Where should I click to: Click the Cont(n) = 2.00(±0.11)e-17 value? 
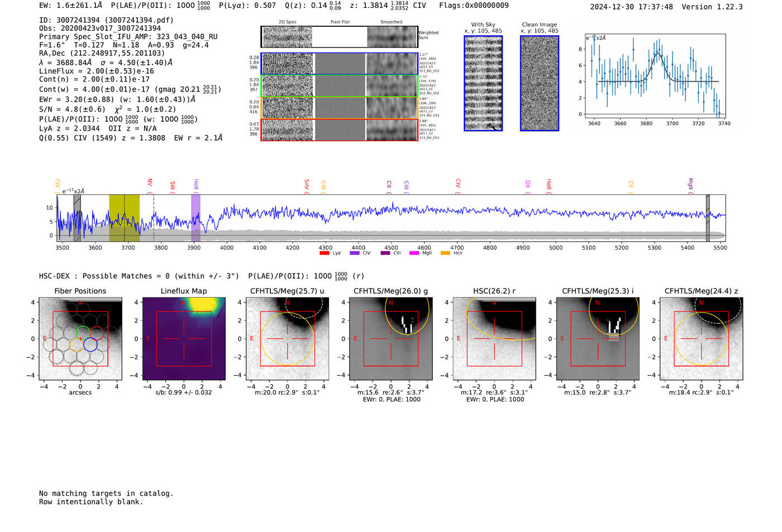pyautogui.click(x=94, y=79)
